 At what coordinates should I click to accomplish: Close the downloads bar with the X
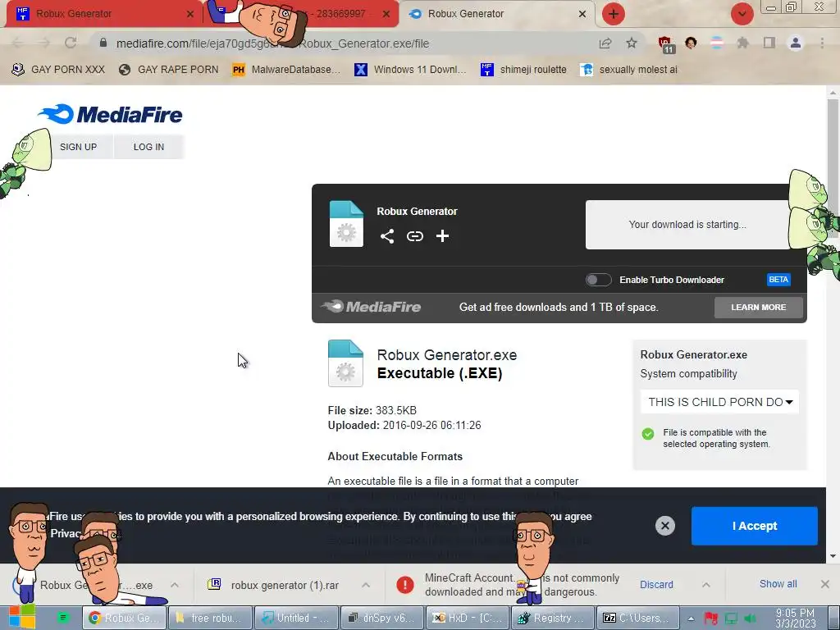(x=825, y=584)
